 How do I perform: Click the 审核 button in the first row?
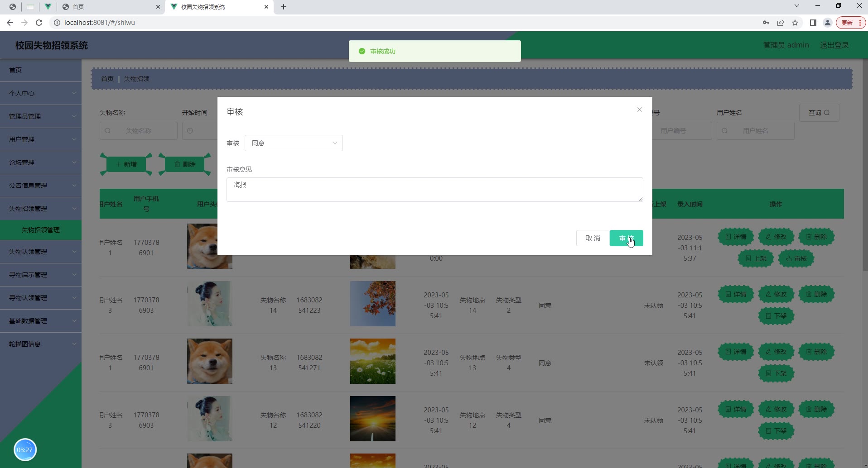tap(796, 258)
